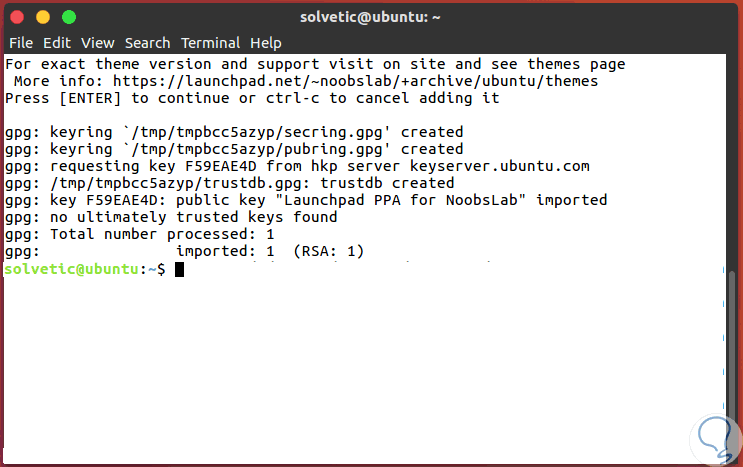
Task: Open the Terminal menu
Action: click(x=210, y=43)
